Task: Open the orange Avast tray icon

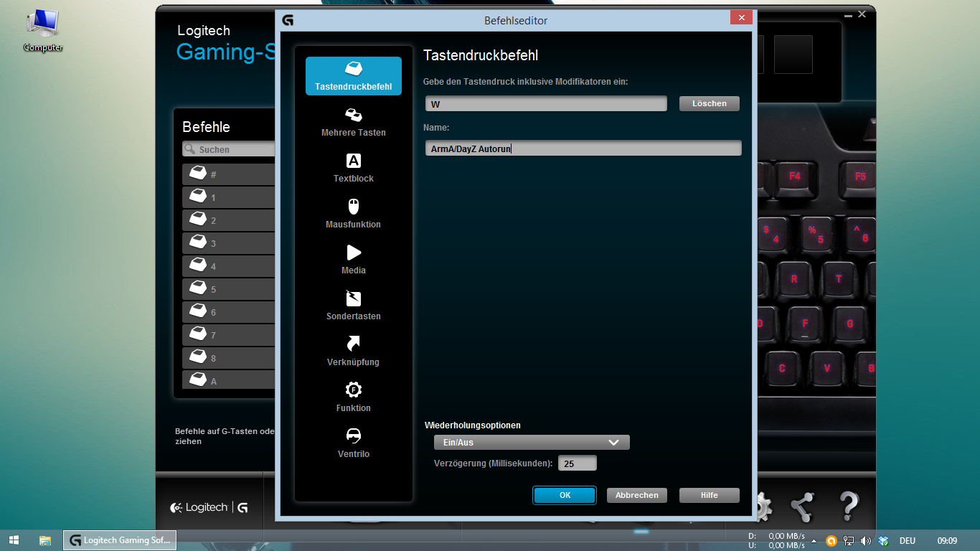Action: click(831, 541)
